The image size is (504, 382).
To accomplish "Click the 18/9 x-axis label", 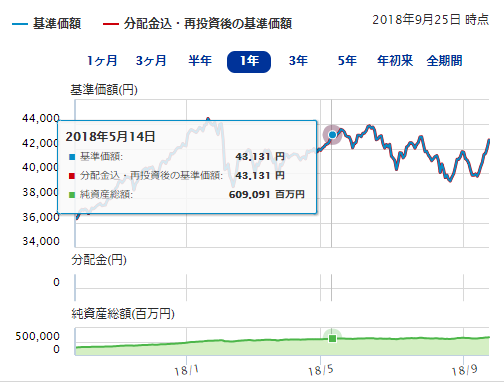I will [464, 370].
